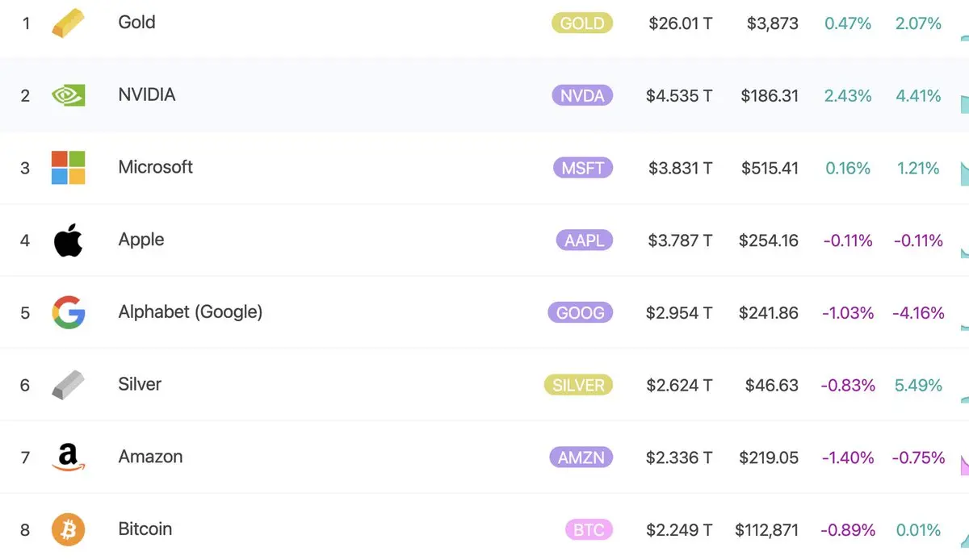Open the Alphabet (Google) link
969x560 pixels.
pyautogui.click(x=190, y=311)
